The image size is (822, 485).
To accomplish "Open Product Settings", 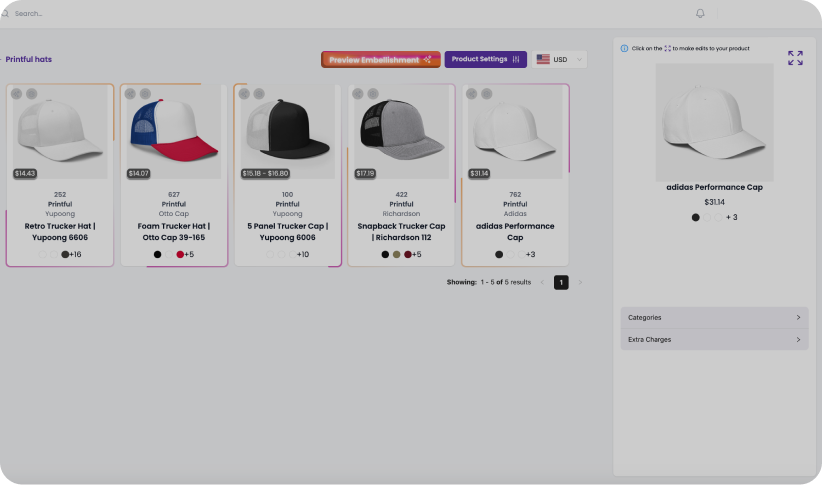I will pyautogui.click(x=485, y=60).
